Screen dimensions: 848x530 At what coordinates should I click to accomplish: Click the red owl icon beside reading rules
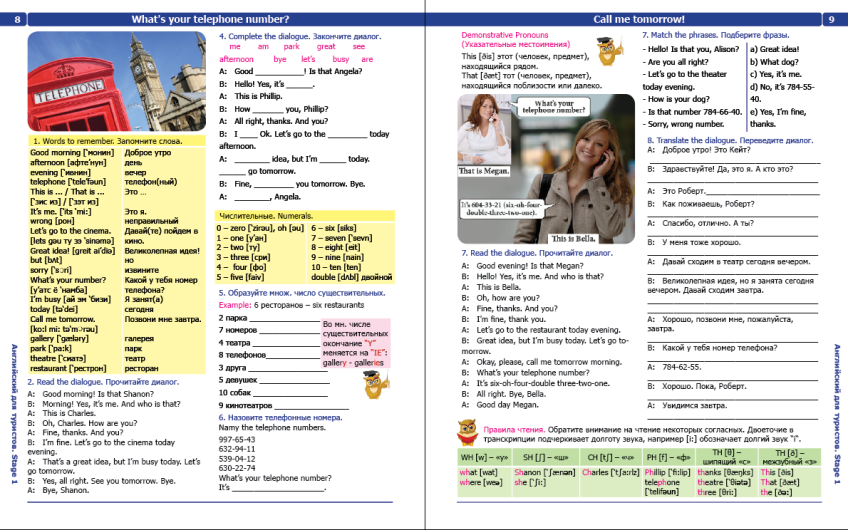pos(467,433)
